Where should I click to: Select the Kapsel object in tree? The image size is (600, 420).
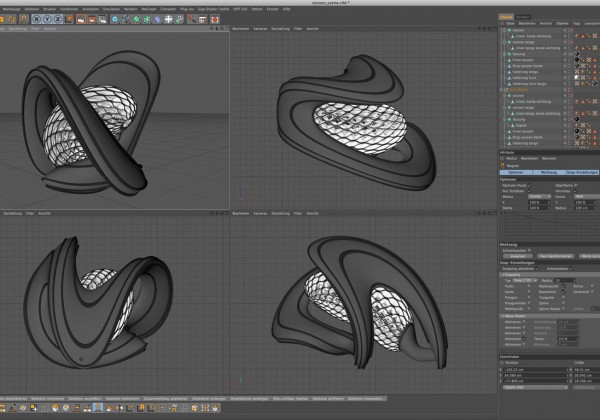(x=521, y=125)
